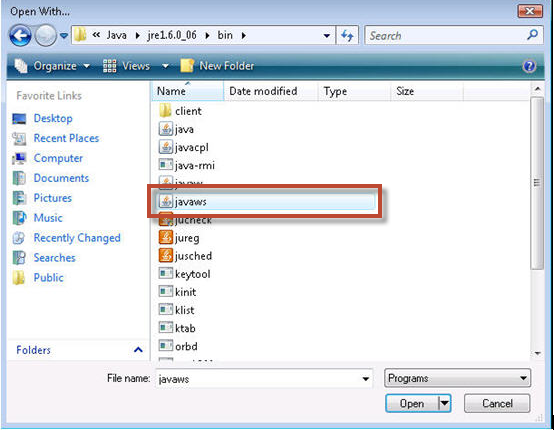Screen dimensions: 554x430
Task: Open the Documents favorite link
Action: click(x=61, y=178)
